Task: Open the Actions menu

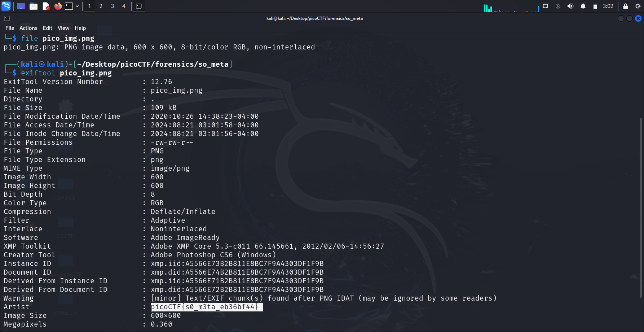Action: pyautogui.click(x=28, y=28)
